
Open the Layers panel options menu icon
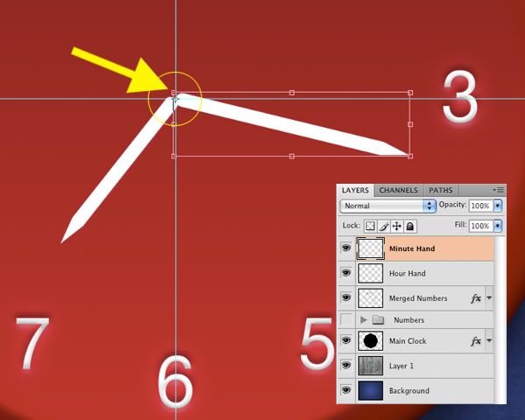click(499, 190)
